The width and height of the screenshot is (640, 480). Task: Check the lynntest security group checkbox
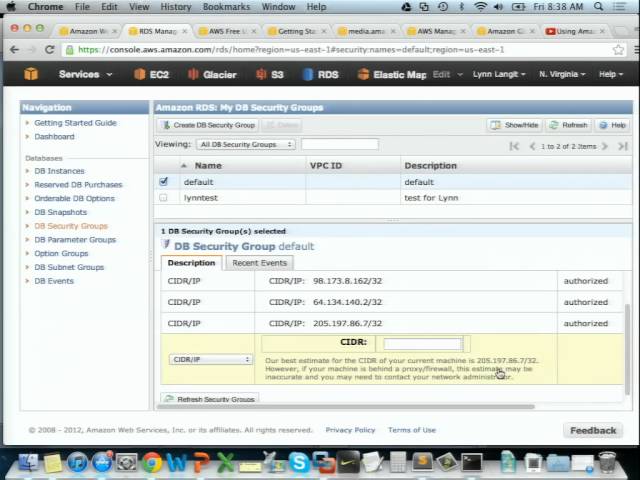point(164,198)
